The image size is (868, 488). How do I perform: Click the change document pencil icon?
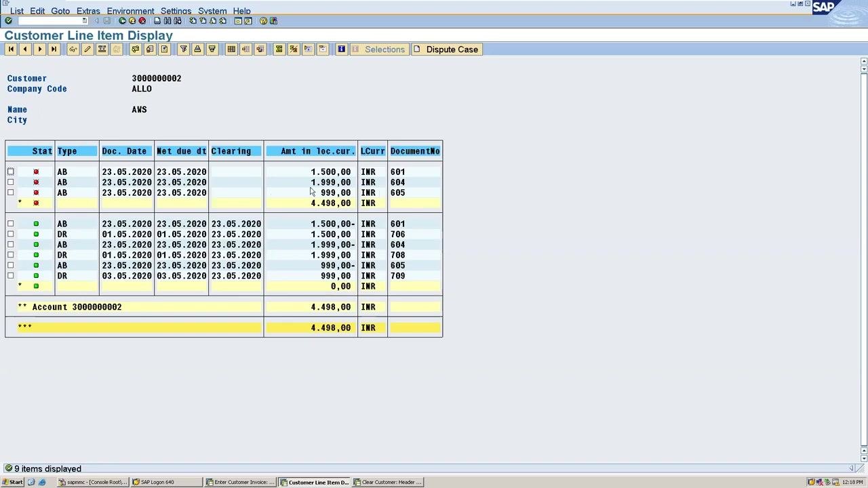[87, 49]
